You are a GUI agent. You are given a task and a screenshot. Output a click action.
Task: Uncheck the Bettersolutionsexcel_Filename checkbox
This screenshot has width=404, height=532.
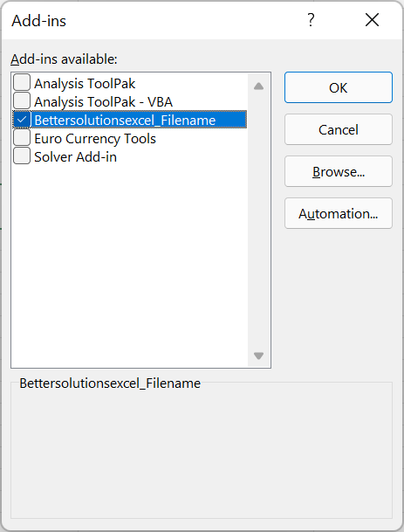[22, 120]
